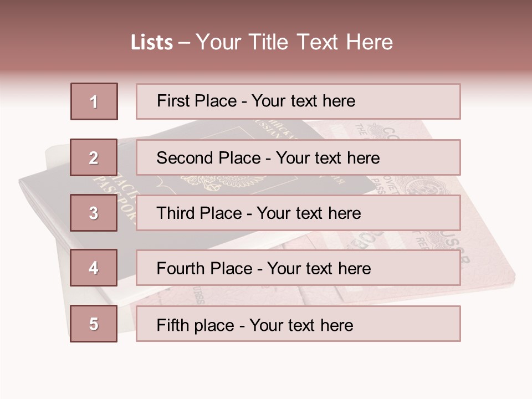Select the First Place text bar
Image resolution: width=532 pixels, height=399 pixels.
[298, 101]
